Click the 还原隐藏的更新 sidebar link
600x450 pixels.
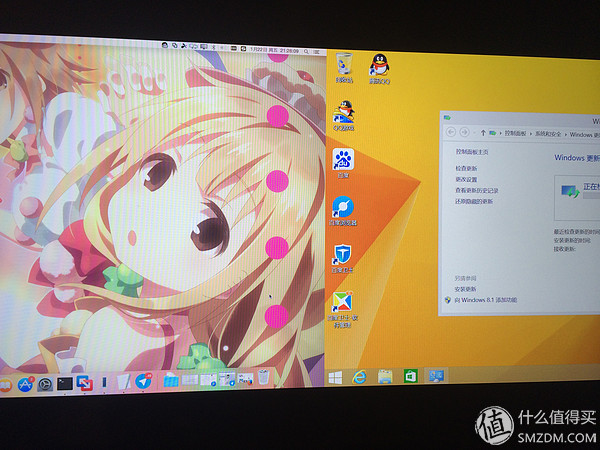coord(474,202)
